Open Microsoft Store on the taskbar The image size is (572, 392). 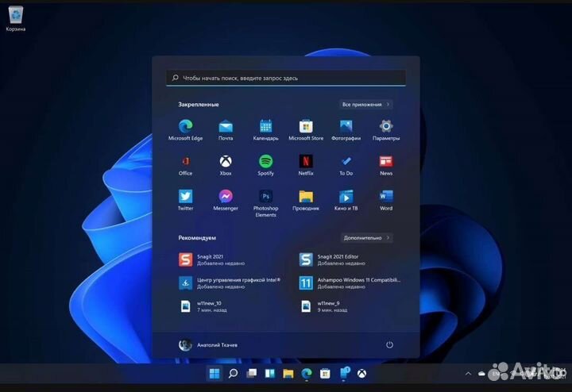tap(325, 374)
